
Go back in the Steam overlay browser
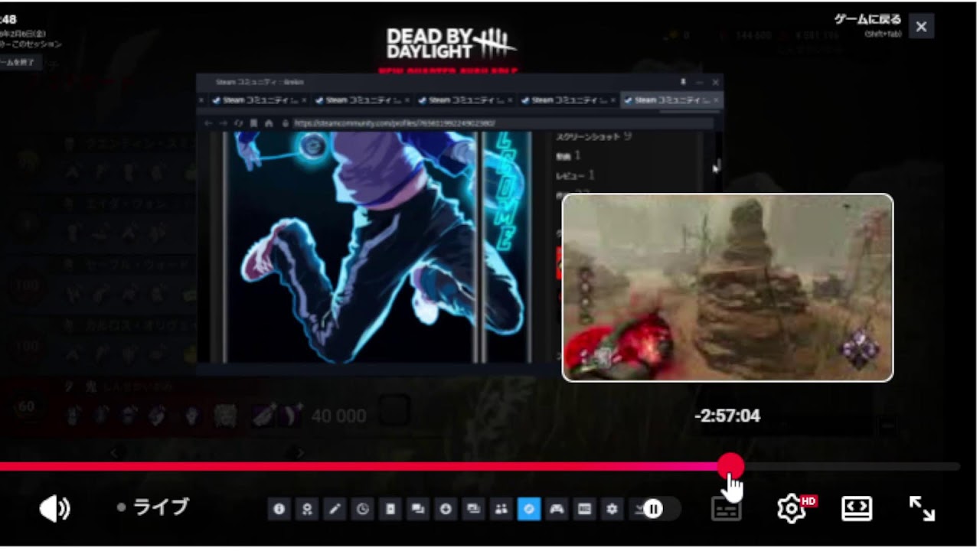tap(209, 122)
